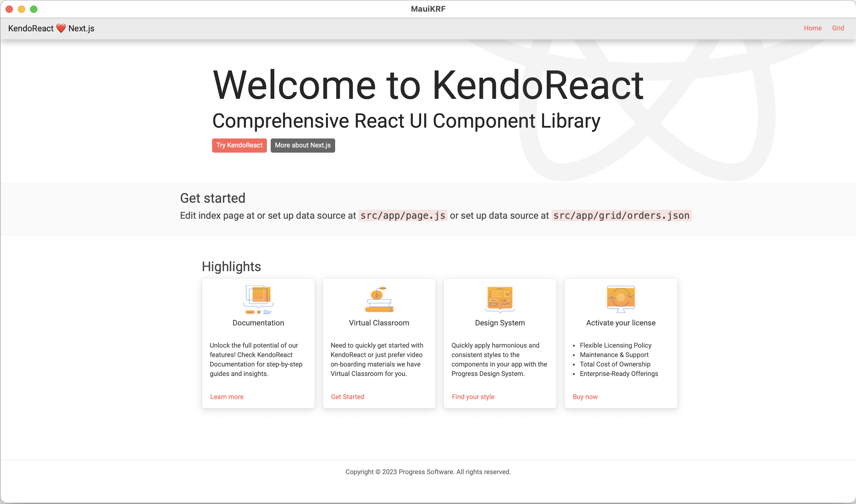Click the Highlights heading
This screenshot has height=504, width=856.
[231, 267]
